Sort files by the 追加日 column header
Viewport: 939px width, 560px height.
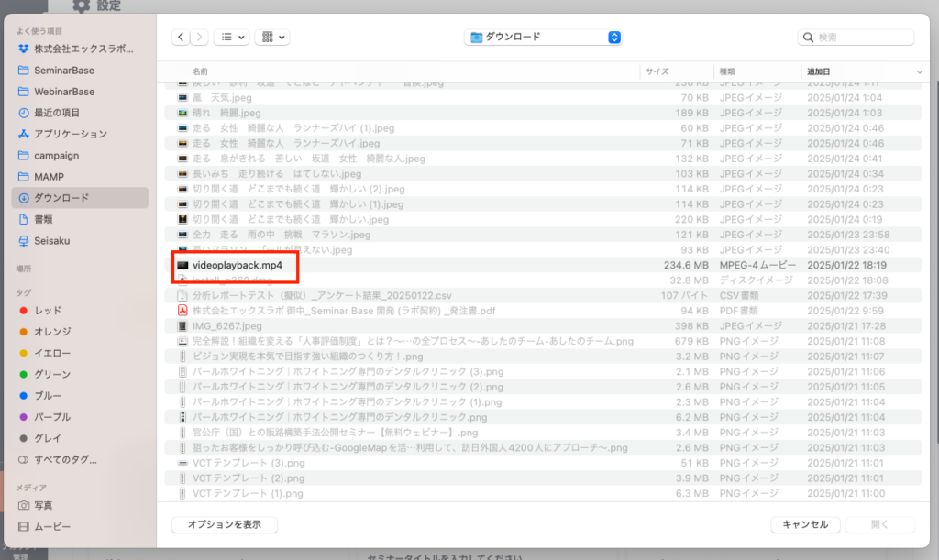click(818, 71)
